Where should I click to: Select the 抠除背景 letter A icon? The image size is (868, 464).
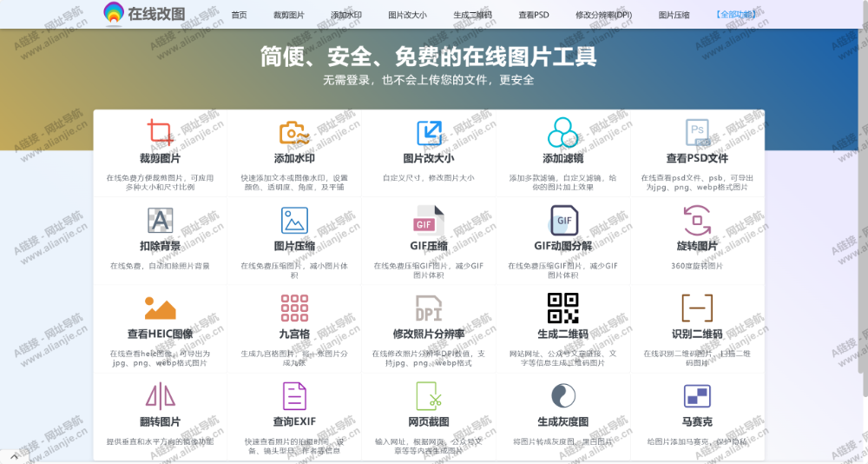(x=160, y=220)
